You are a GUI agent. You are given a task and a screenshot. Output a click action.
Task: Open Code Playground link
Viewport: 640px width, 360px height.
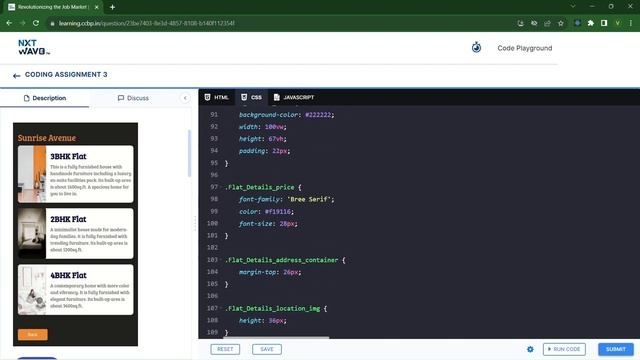(x=524, y=48)
